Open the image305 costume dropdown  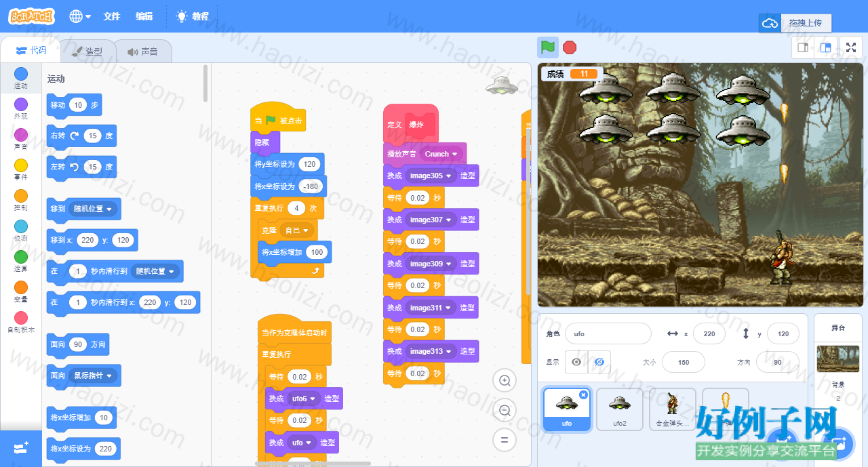coord(431,176)
